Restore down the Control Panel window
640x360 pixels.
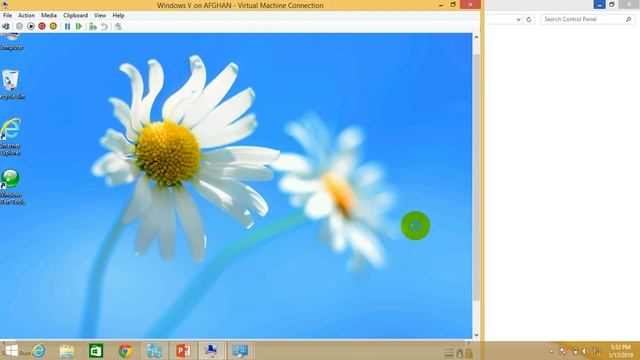point(612,4)
